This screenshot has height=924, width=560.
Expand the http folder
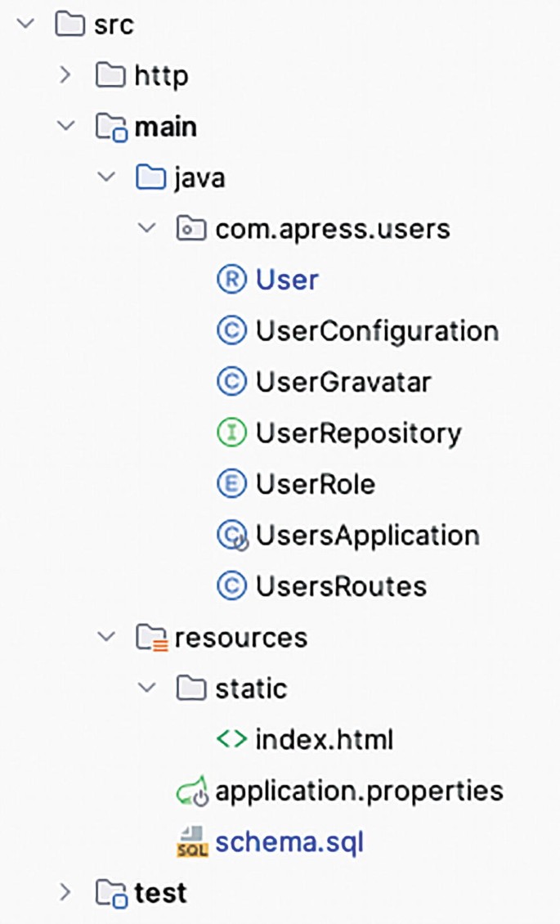click(65, 76)
